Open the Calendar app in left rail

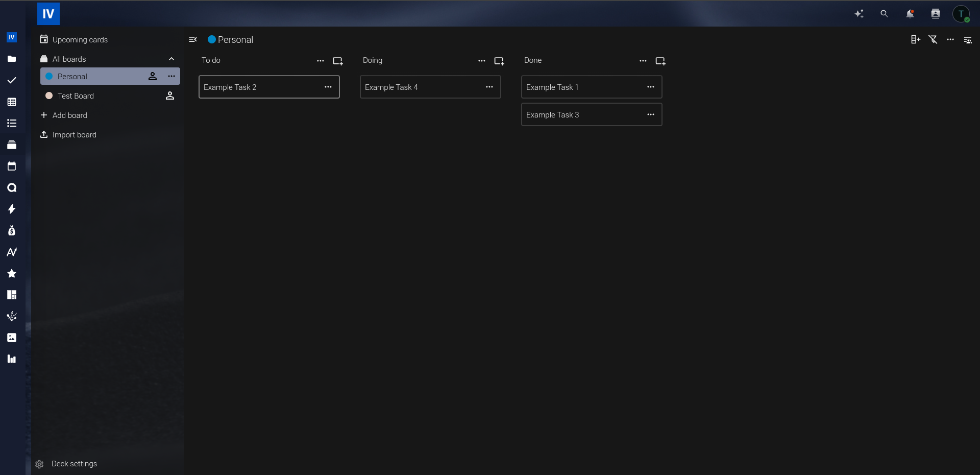click(12, 166)
